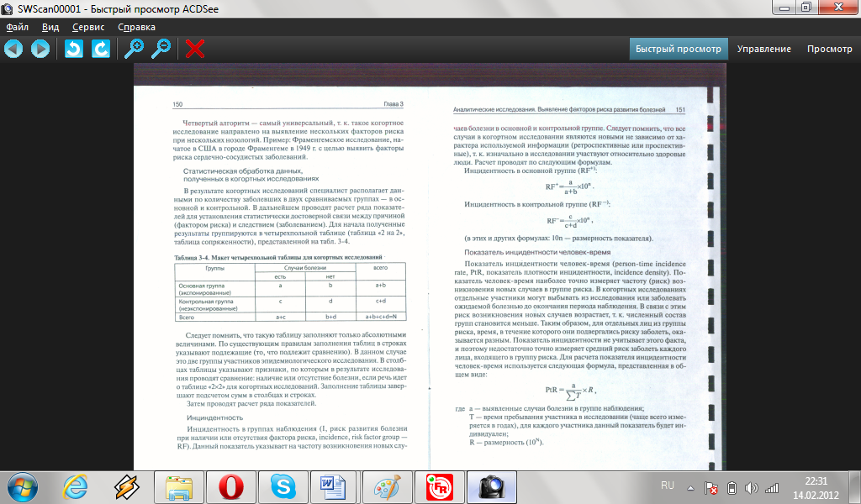
Task: Open Windows Explorer folder icon
Action: click(x=179, y=487)
